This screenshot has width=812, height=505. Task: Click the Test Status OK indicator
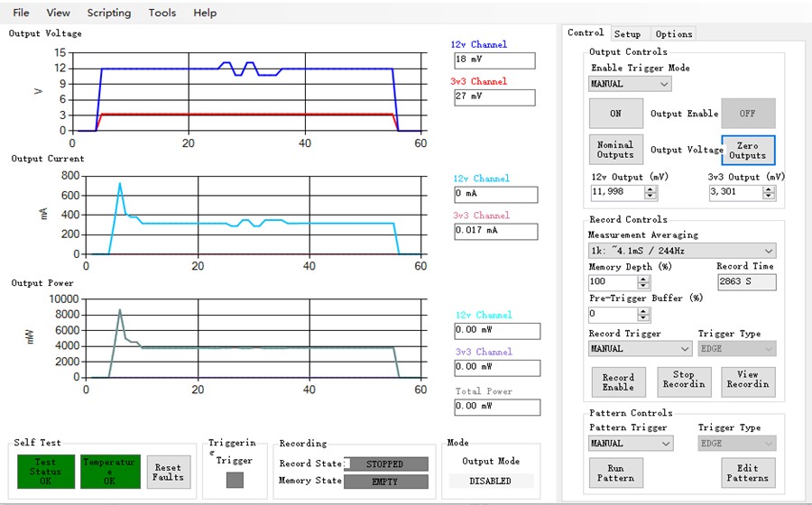click(45, 472)
